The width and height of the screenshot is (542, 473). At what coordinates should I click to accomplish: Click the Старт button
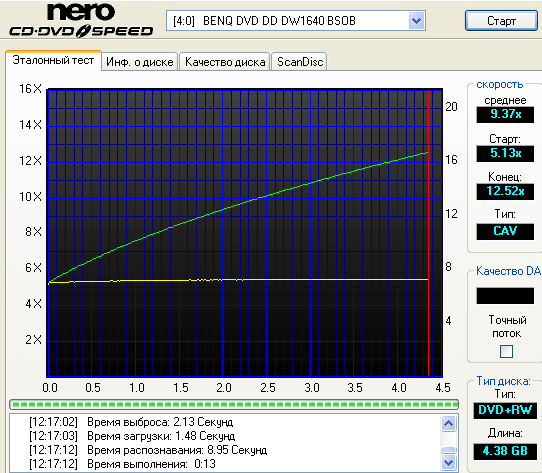tap(501, 21)
